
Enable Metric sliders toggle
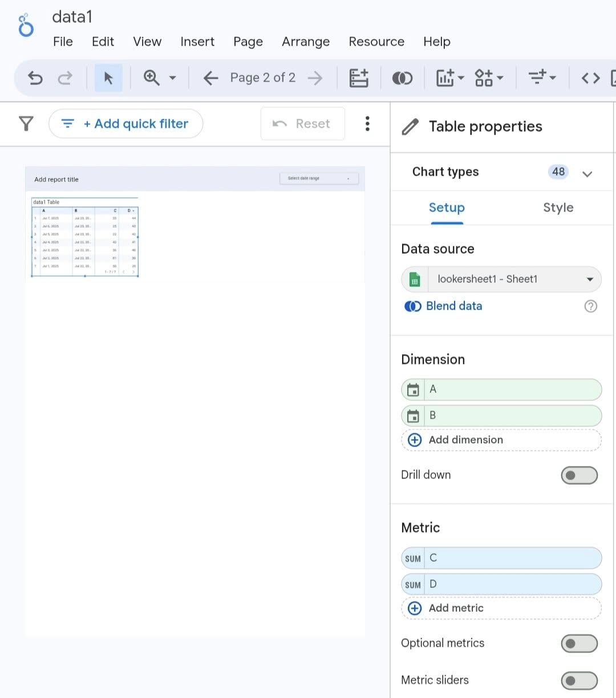click(579, 680)
